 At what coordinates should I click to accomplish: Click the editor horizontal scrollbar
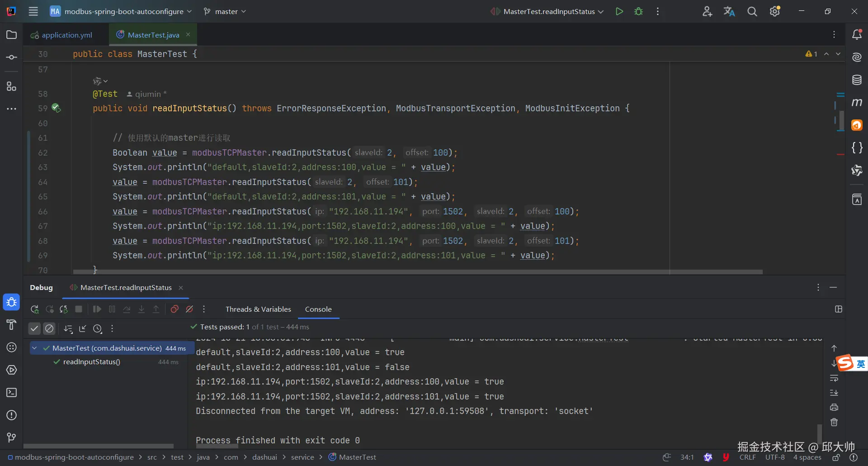click(x=417, y=272)
